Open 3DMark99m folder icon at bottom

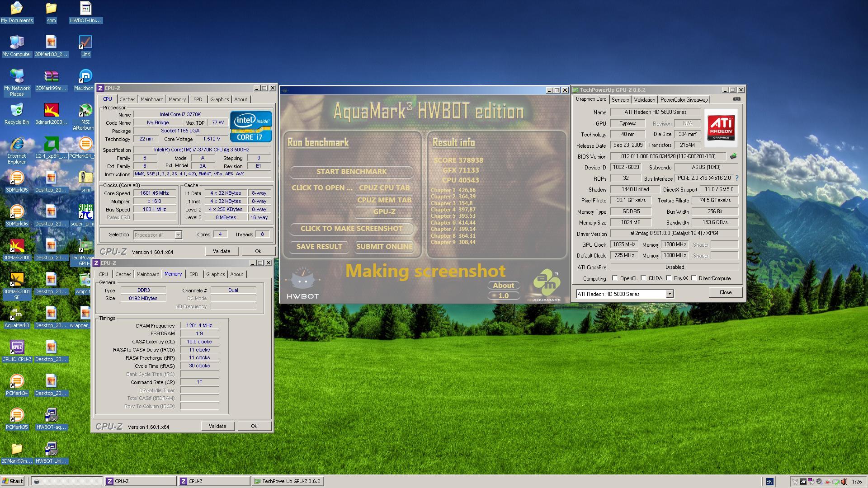(17, 453)
